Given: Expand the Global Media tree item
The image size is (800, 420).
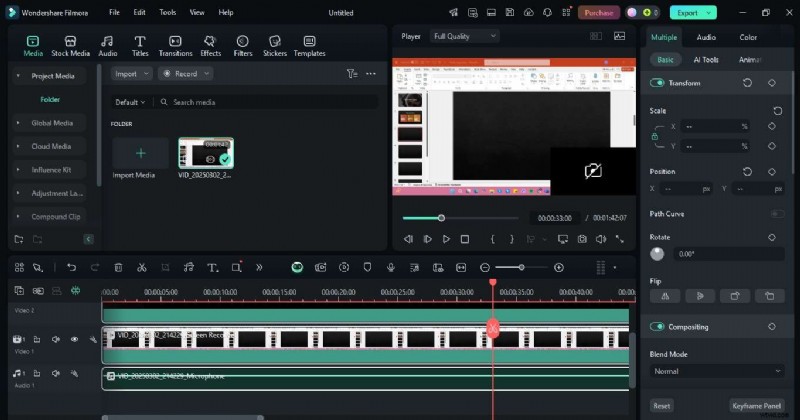Looking at the screenshot, I should [x=52, y=123].
